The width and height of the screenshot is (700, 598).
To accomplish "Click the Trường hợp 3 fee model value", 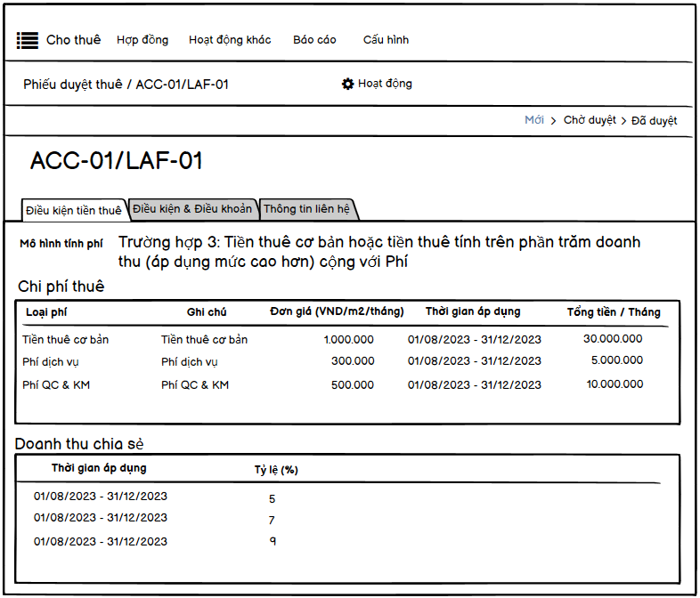I will [x=379, y=252].
